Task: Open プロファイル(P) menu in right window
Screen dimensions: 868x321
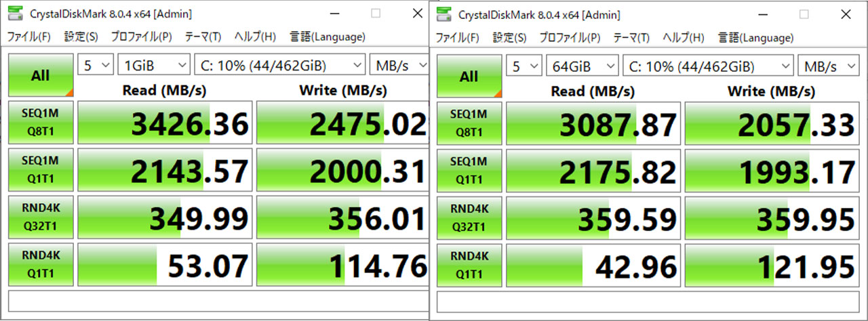Action: click(570, 37)
